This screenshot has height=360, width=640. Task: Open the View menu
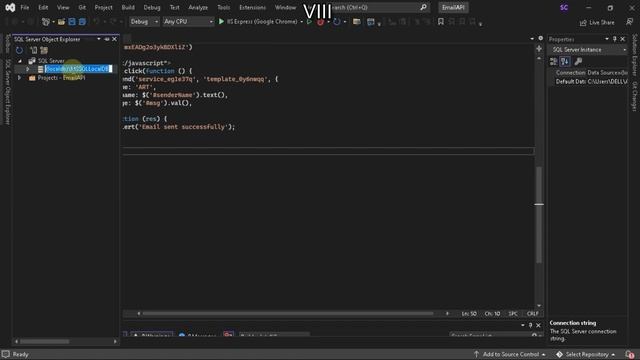pyautogui.click(x=63, y=7)
